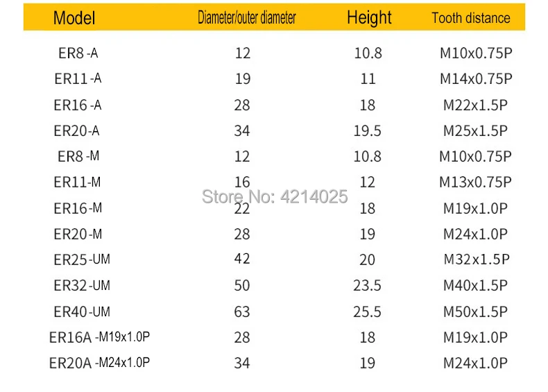
Task: Select the M50x1.5P tooth distance value
Action: click(475, 312)
